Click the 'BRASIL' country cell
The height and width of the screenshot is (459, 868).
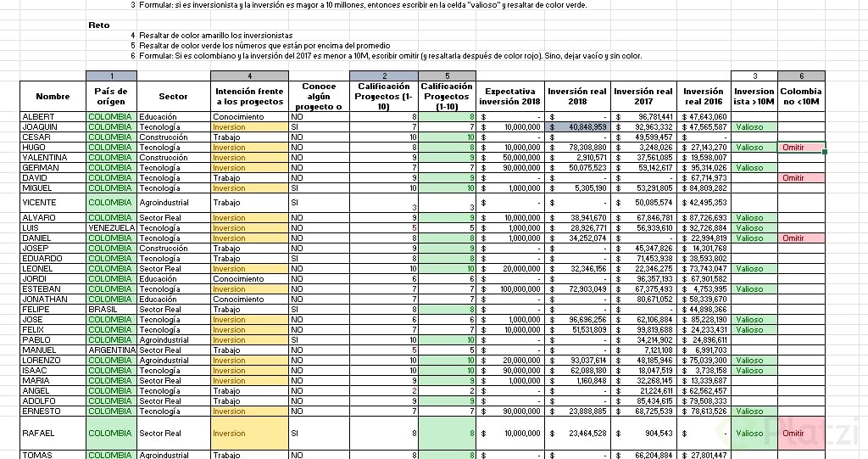tap(111, 310)
